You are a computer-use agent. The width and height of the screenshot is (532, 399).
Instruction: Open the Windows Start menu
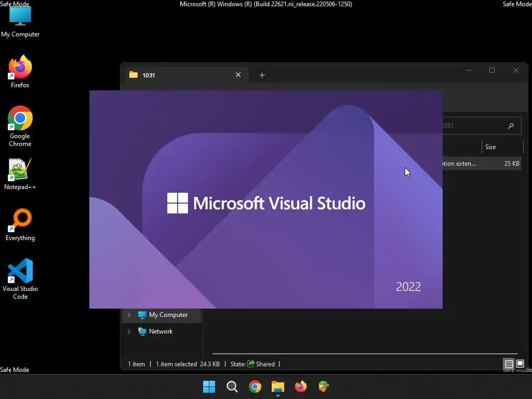[209, 387]
